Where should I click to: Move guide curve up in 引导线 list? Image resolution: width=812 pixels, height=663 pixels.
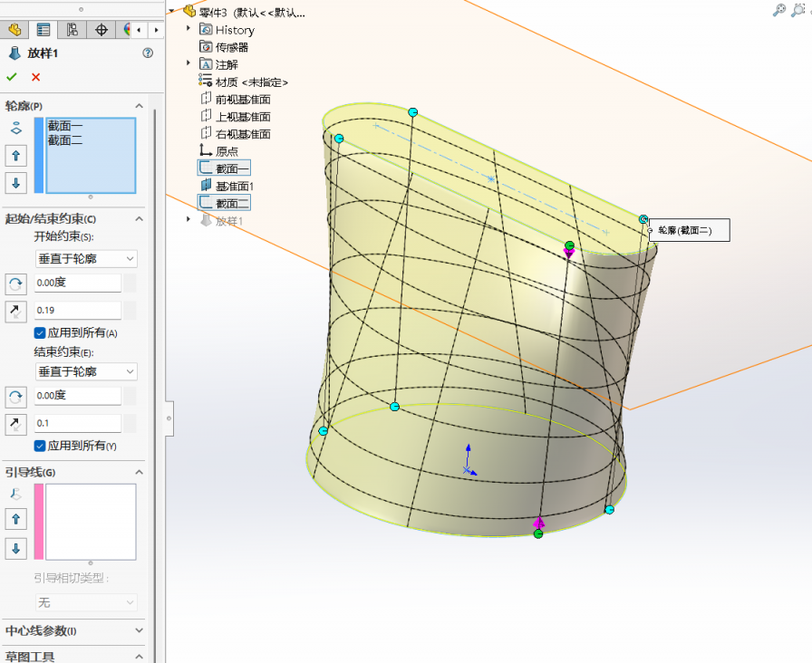(16, 519)
